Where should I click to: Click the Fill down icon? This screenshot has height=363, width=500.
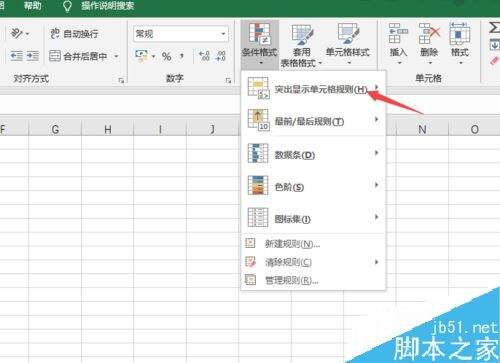(x=495, y=44)
